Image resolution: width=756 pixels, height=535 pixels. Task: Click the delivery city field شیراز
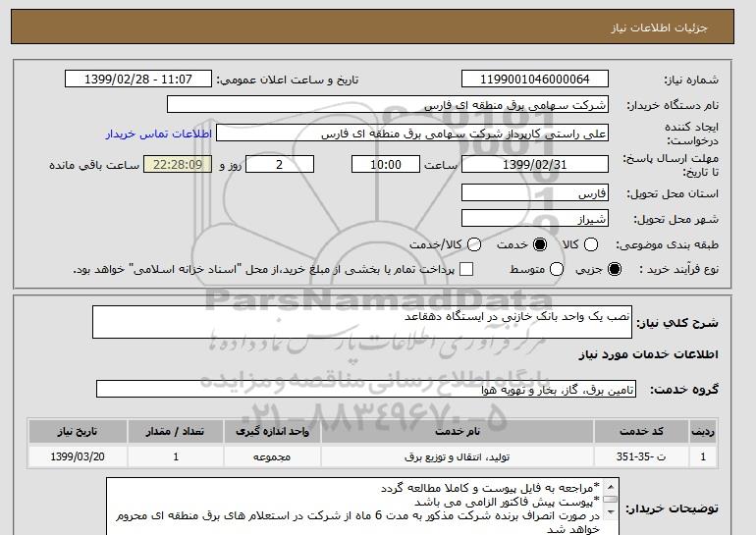coord(535,218)
